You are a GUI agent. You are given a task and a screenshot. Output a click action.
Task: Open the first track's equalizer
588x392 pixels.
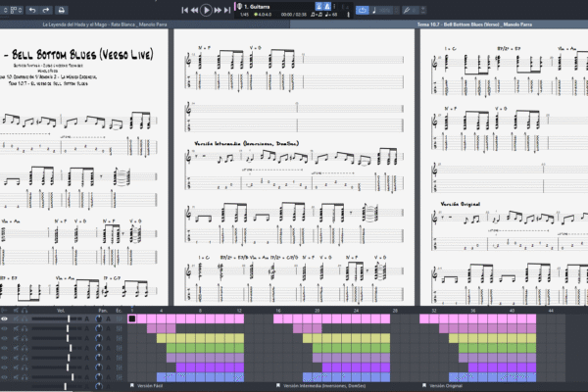coord(119,318)
